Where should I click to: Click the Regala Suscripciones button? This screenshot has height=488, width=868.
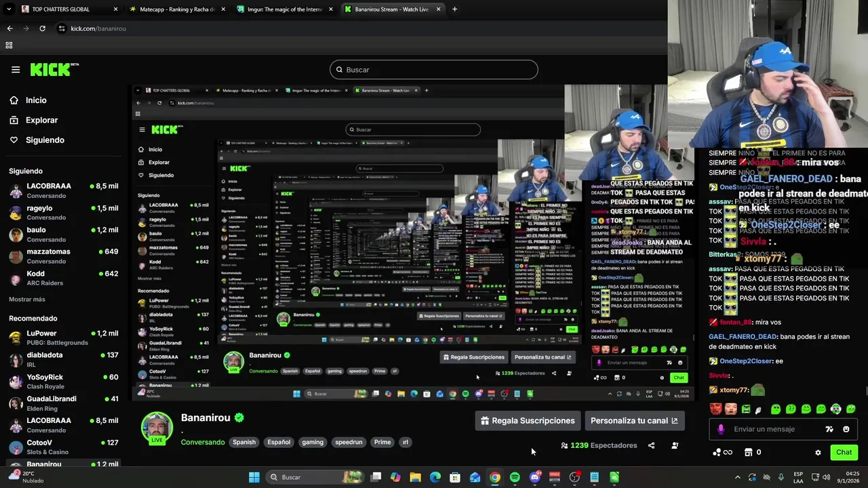528,421
